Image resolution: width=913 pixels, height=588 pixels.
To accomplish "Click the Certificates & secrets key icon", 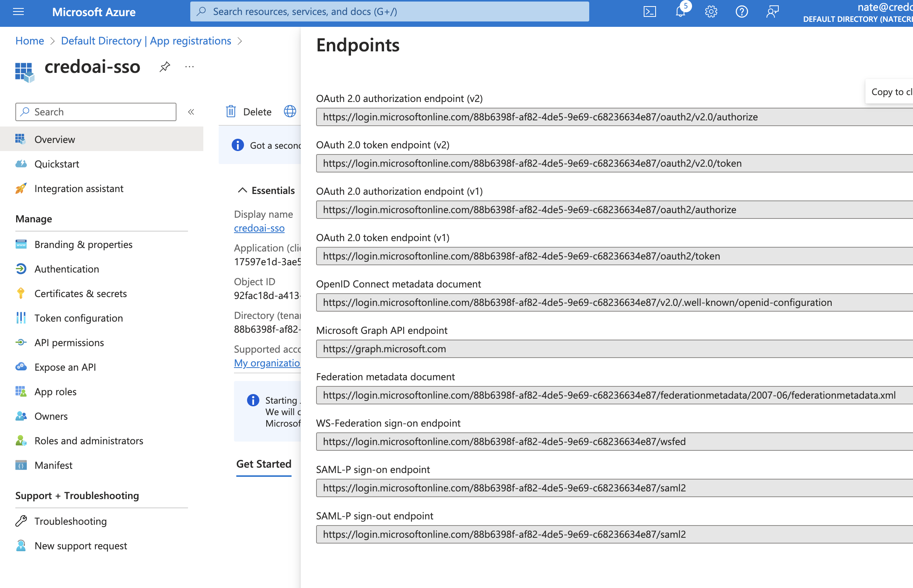I will (x=21, y=293).
